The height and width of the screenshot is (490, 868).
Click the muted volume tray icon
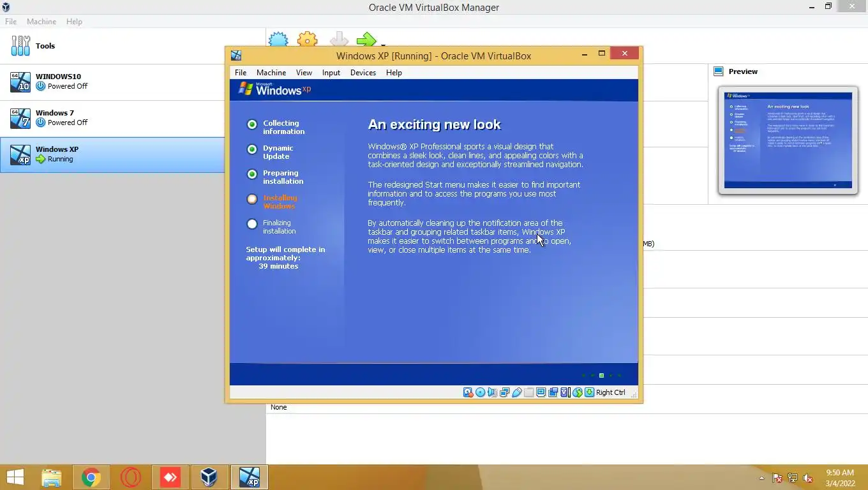(x=808, y=478)
